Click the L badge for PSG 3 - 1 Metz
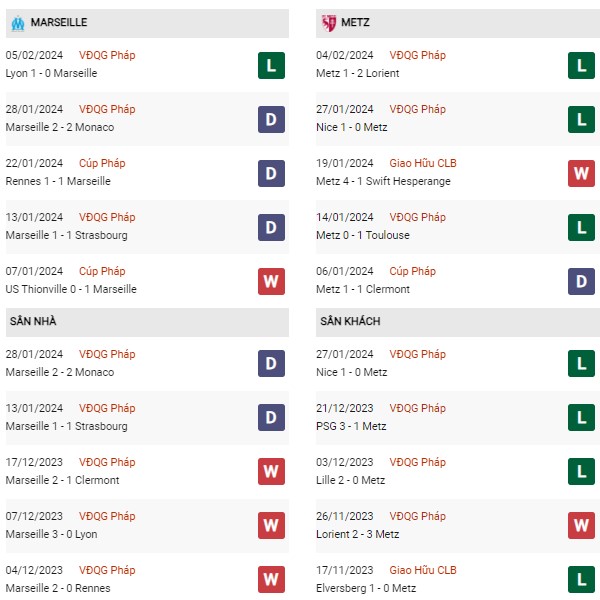The image size is (600, 600). 581,417
